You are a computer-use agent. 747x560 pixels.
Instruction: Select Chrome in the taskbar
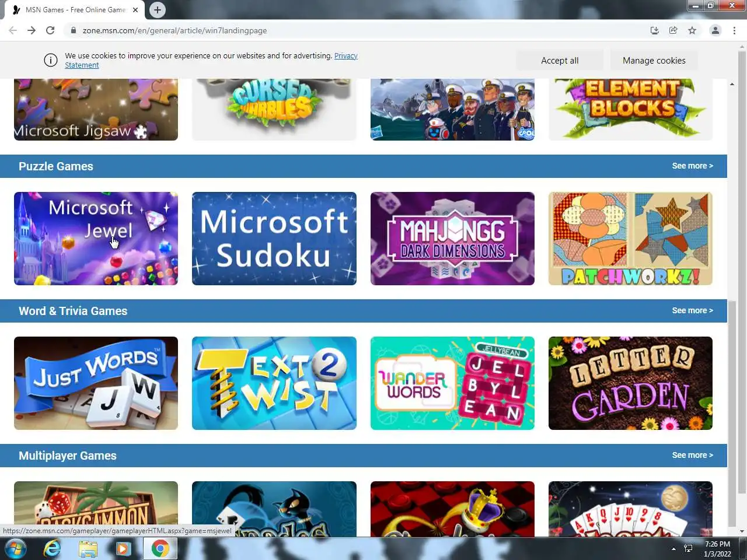pos(160,549)
